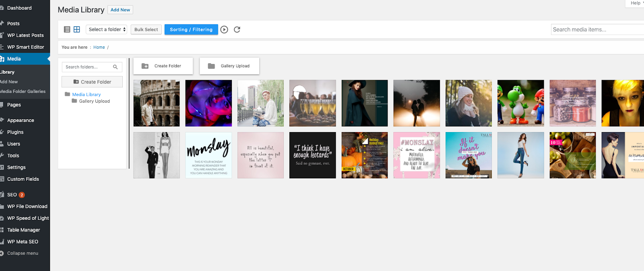The image size is (644, 271).
Task: Open the #MONSLAY pink quote thumbnail
Action: click(417, 155)
